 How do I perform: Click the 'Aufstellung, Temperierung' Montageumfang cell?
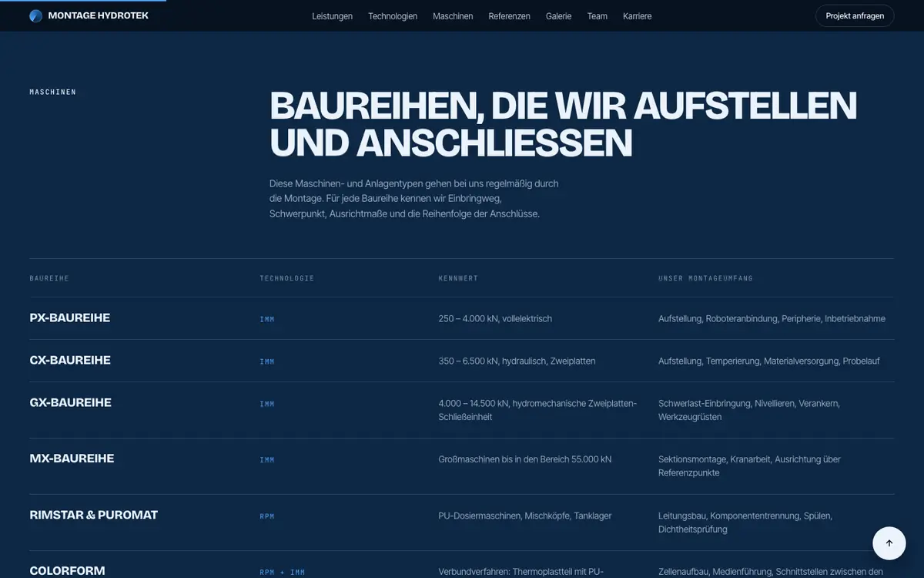point(769,361)
